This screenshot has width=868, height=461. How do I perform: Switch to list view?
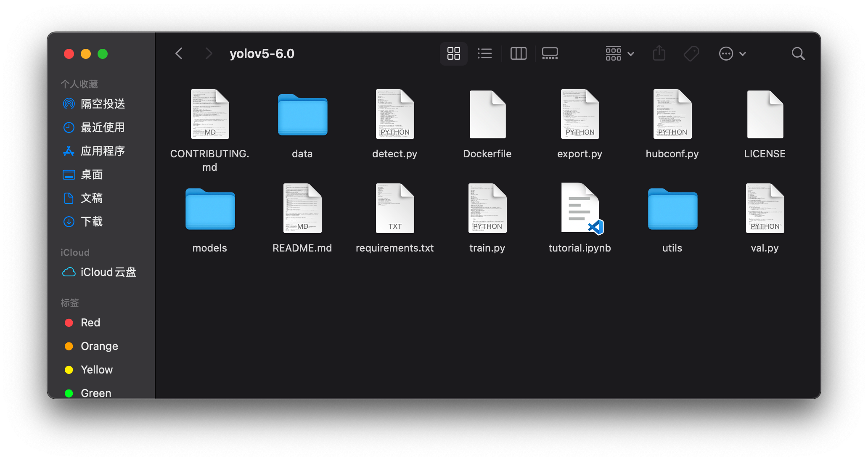point(484,53)
